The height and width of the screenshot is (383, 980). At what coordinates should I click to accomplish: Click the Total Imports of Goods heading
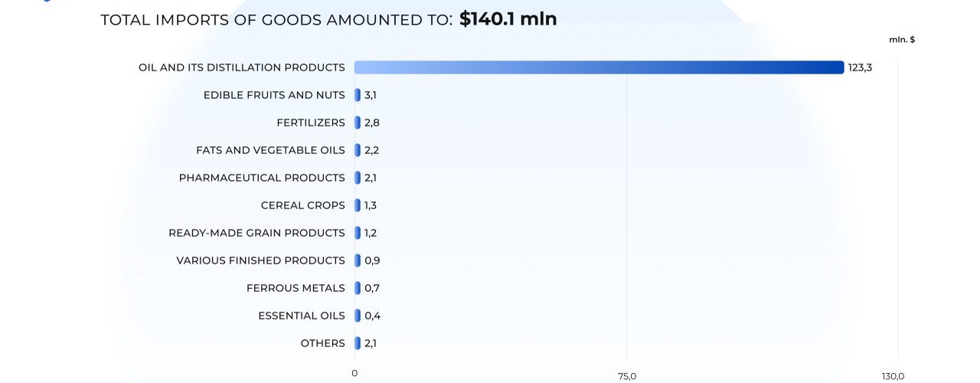[276, 21]
